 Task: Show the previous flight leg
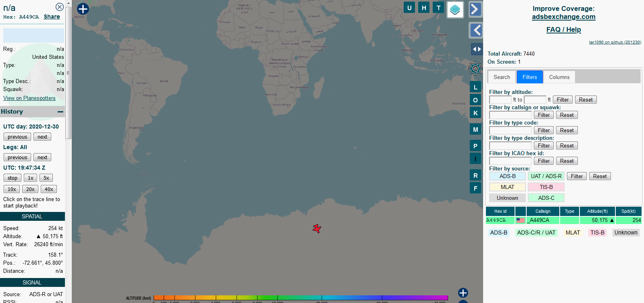[x=17, y=158]
